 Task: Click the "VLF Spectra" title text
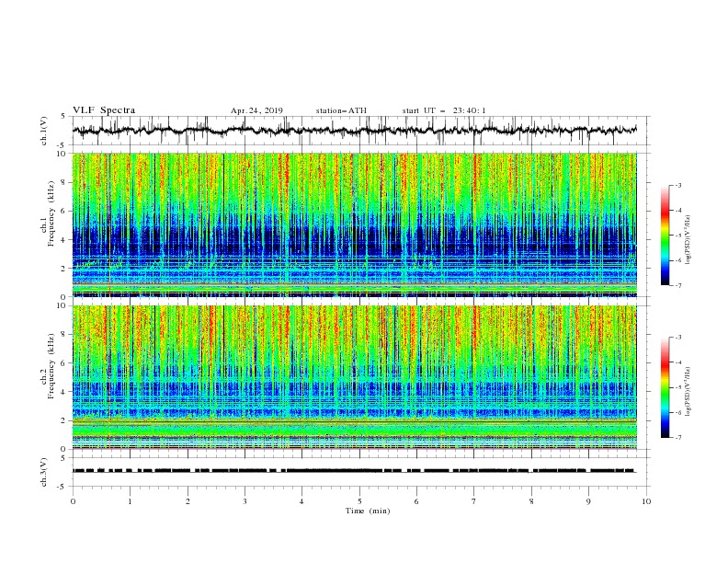pos(104,110)
